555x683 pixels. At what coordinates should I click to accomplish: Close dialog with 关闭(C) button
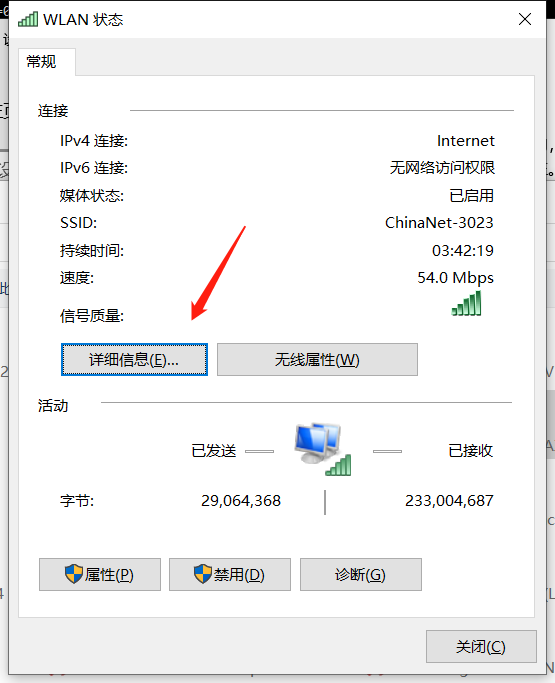pyautogui.click(x=481, y=646)
